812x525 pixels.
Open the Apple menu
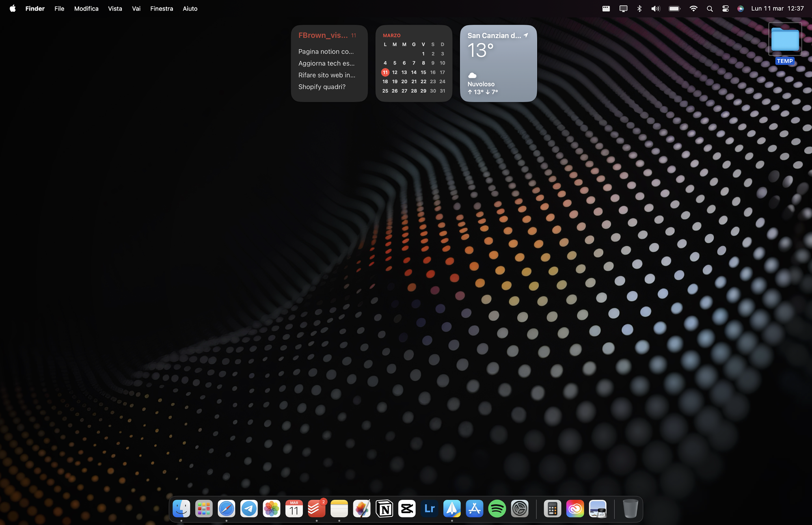[13, 9]
